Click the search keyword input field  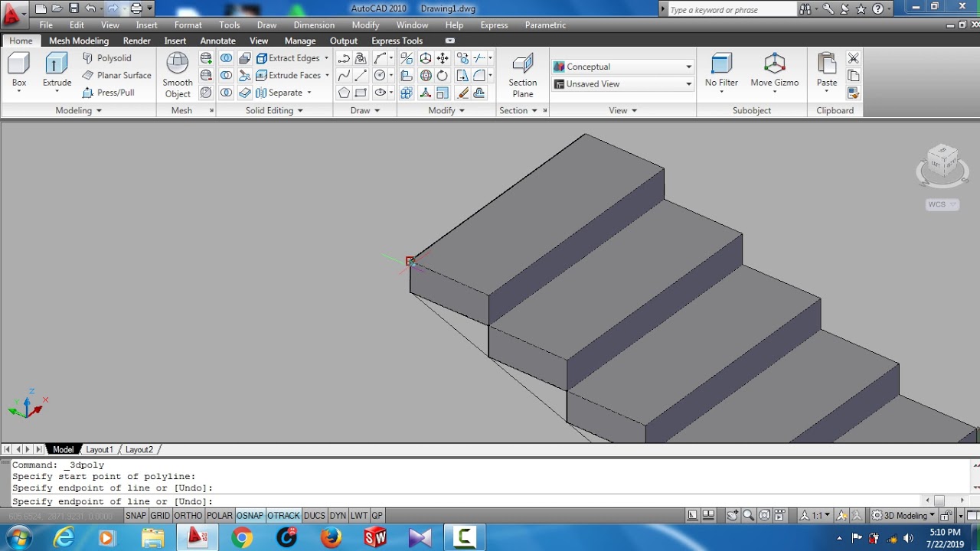coord(731,10)
